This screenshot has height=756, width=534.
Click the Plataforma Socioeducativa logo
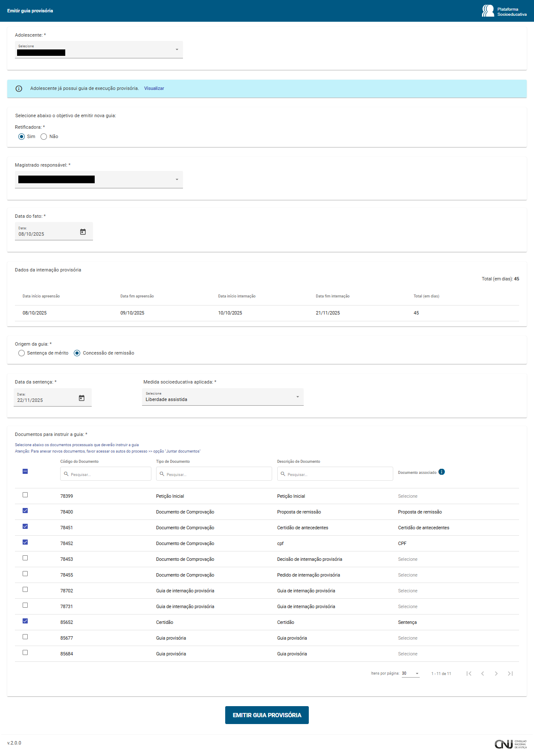click(x=504, y=11)
